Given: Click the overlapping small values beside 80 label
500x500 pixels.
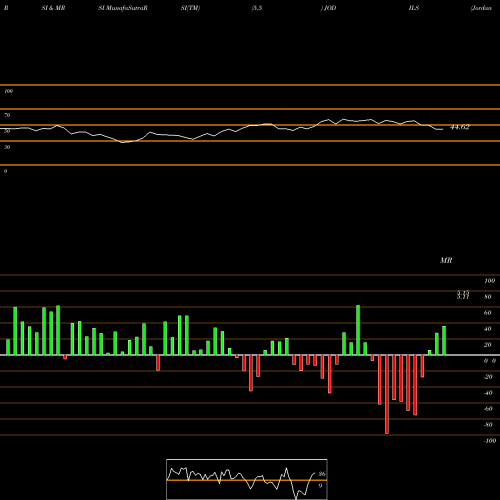Looking at the screenshot, I should click(x=463, y=295).
